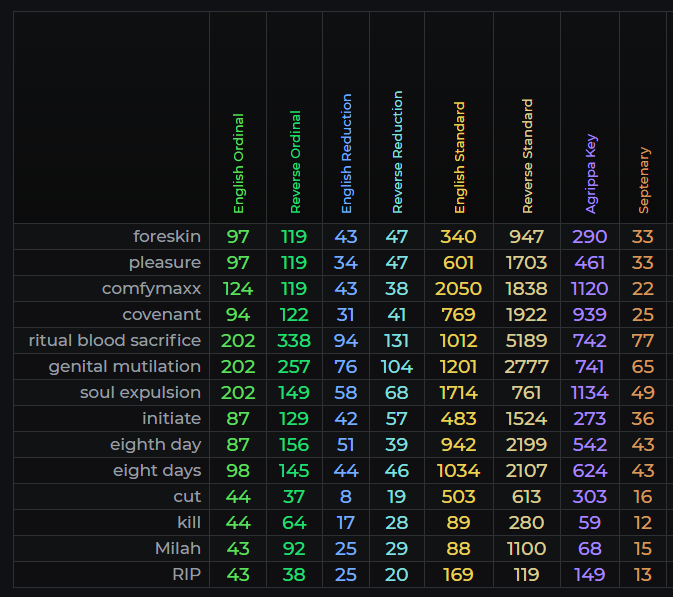The height and width of the screenshot is (597, 673).
Task: Select the phrase 'pleasure' row label
Action: point(165,263)
